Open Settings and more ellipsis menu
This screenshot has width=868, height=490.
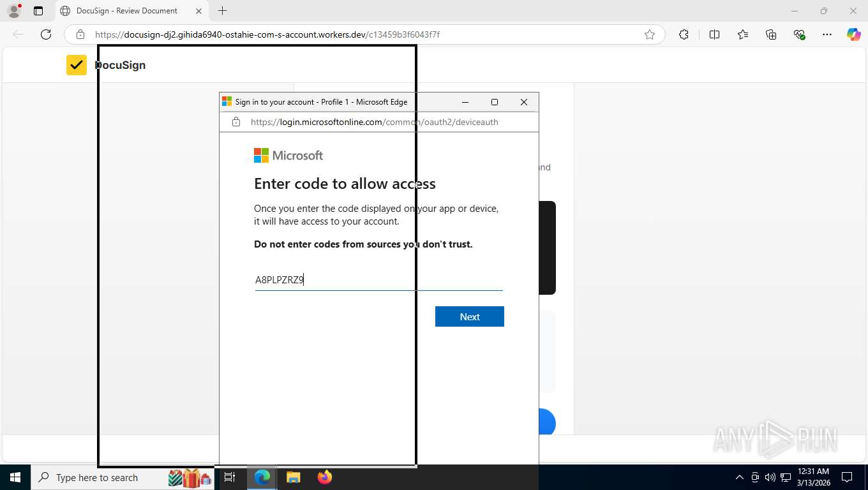[827, 34]
